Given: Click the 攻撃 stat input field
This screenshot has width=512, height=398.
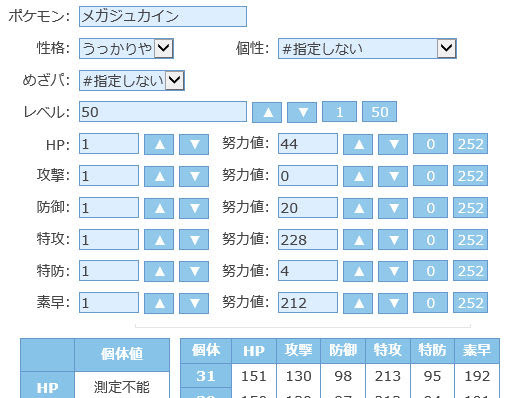Looking at the screenshot, I should [109, 176].
